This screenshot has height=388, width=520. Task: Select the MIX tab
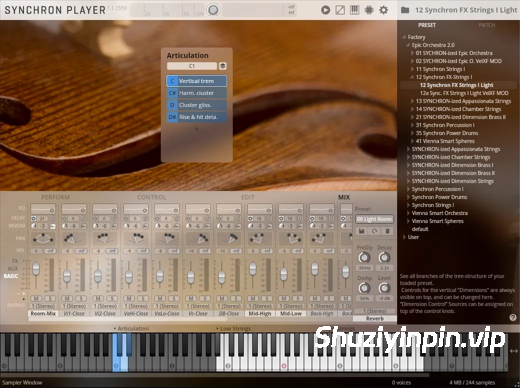(x=344, y=197)
